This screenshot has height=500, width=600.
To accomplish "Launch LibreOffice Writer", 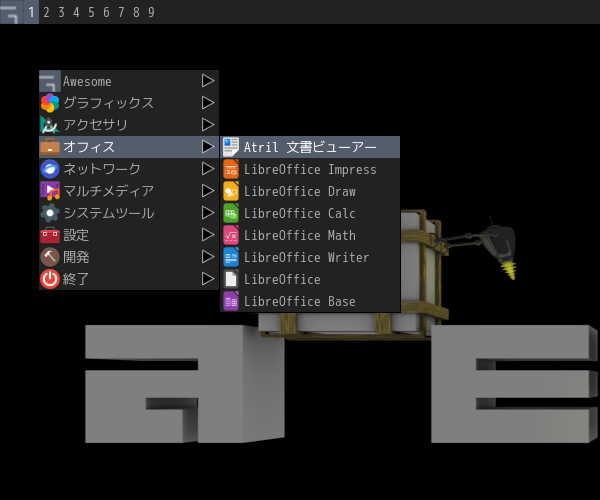I will pyautogui.click(x=310, y=257).
